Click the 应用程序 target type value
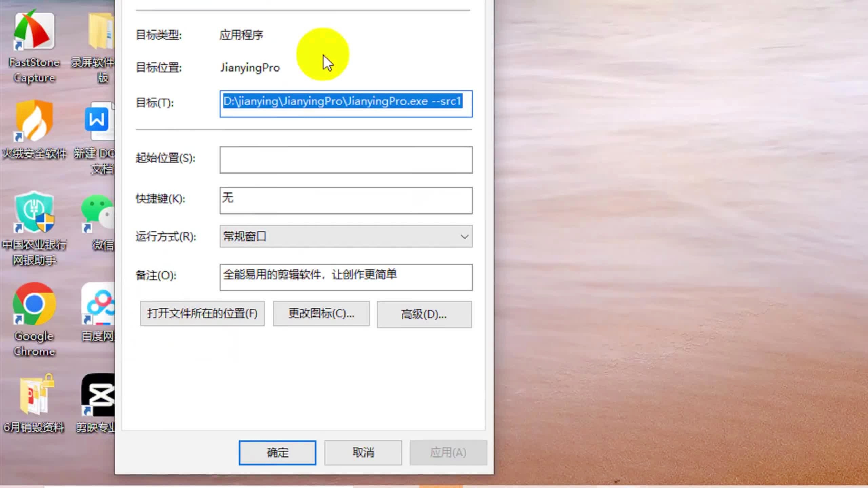Image resolution: width=868 pixels, height=488 pixels. [x=241, y=35]
